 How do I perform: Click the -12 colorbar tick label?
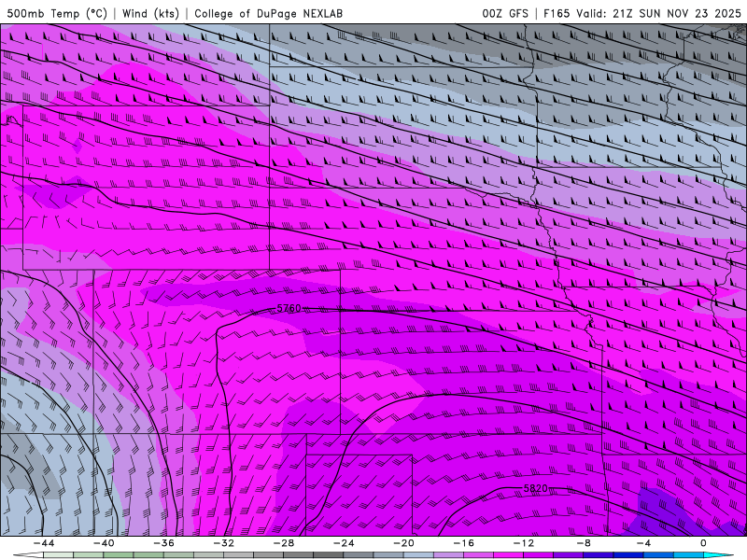click(x=524, y=543)
